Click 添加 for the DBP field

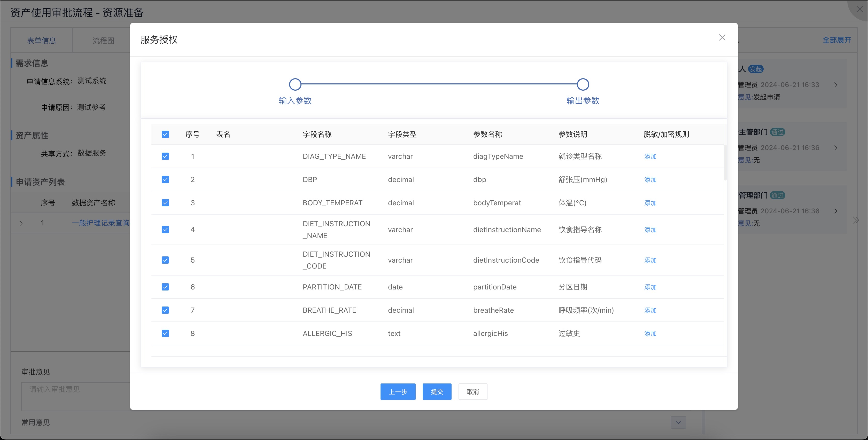click(650, 179)
